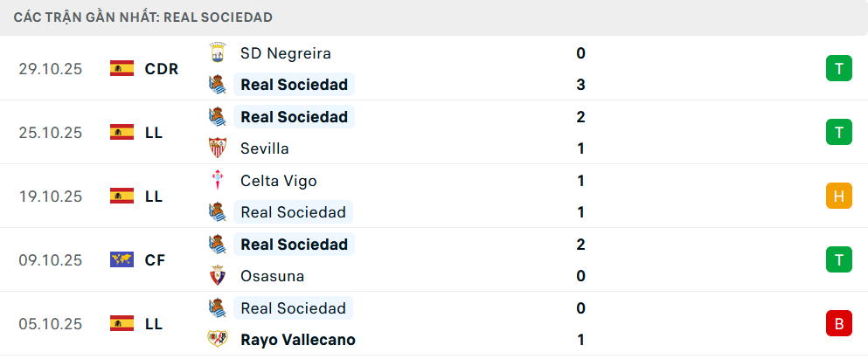Viewport: 868px width, 359px height.
Task: Open the Sevilla team link
Action: (265, 148)
